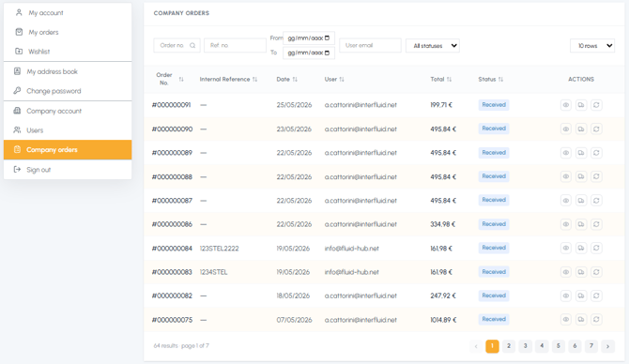Go to page 5 of results

[558, 346]
